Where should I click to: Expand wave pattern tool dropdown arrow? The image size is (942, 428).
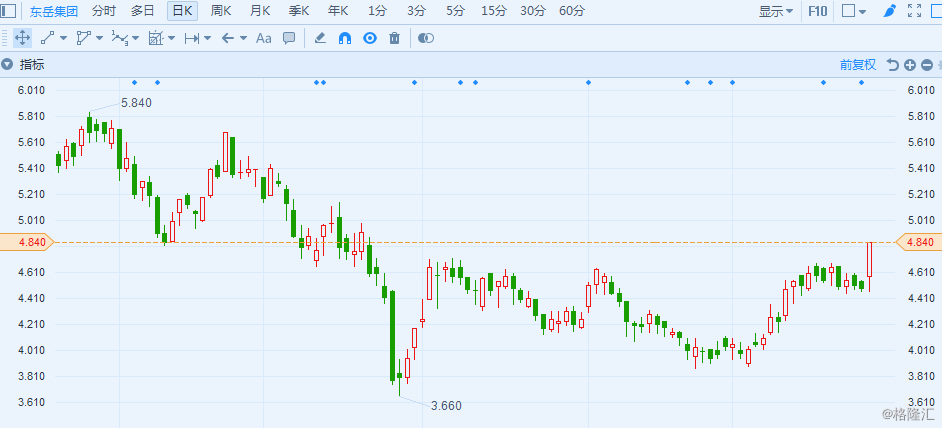[135, 38]
